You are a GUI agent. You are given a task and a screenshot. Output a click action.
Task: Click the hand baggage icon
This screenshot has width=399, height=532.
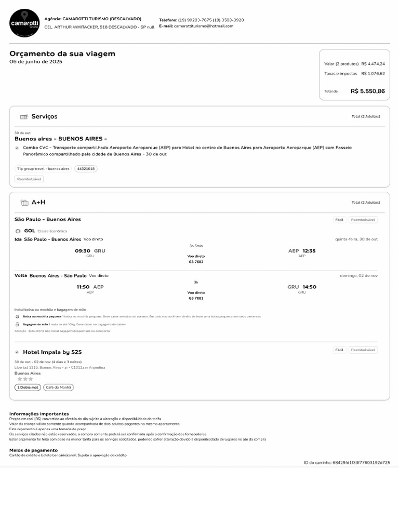18,324
